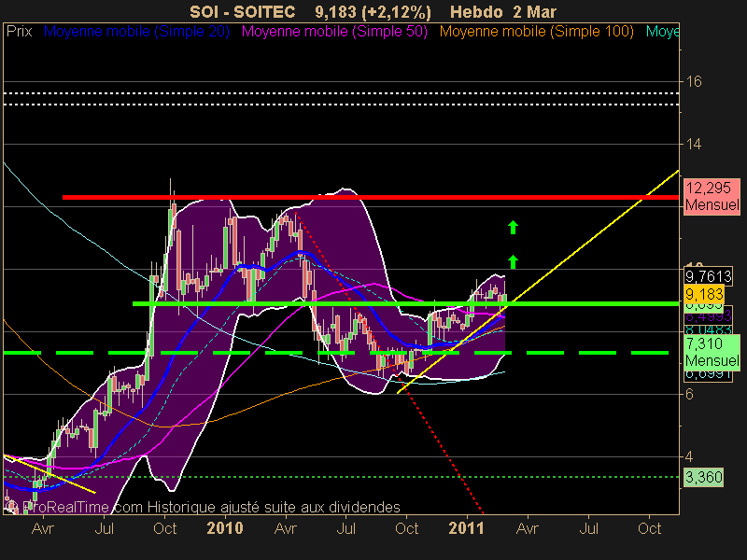The width and height of the screenshot is (747, 560).
Task: Click the "2011" year label on time axis
Action: [466, 528]
